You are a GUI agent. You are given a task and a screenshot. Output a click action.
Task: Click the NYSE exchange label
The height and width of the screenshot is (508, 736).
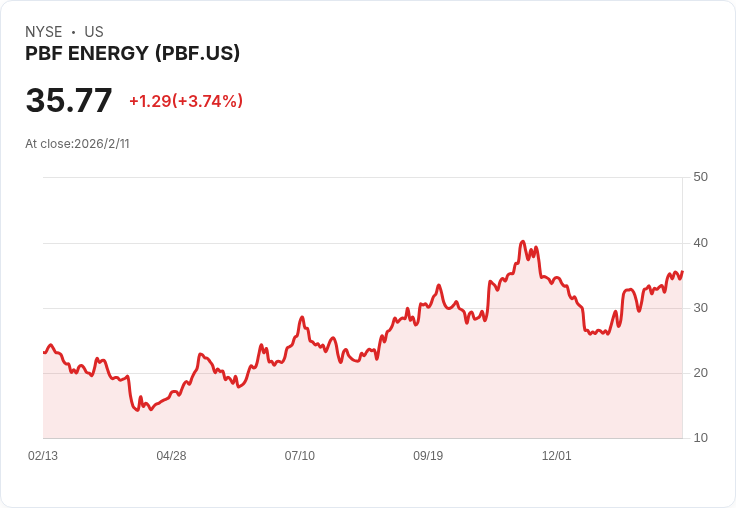[44, 32]
